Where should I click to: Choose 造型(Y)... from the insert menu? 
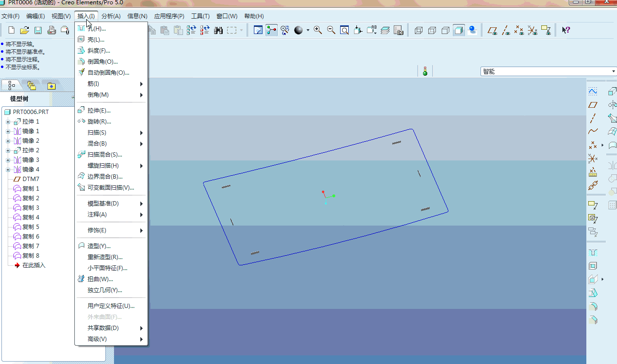[111, 246]
